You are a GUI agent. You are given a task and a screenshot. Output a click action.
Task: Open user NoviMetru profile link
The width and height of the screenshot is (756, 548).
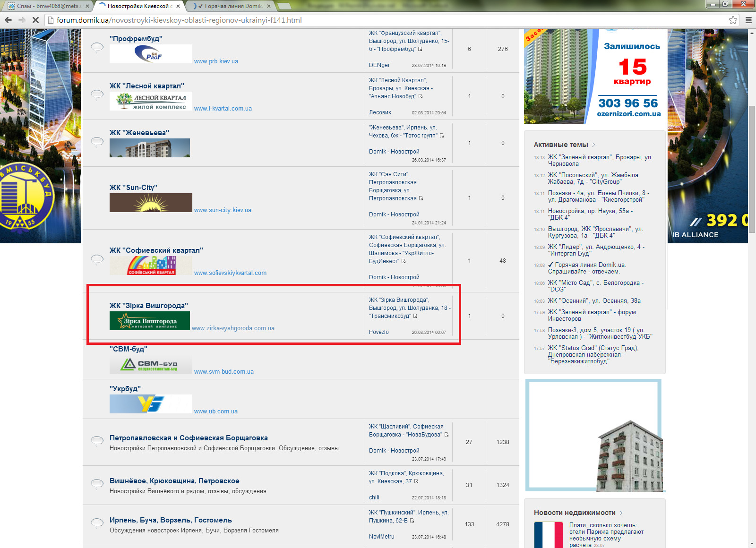point(382,537)
